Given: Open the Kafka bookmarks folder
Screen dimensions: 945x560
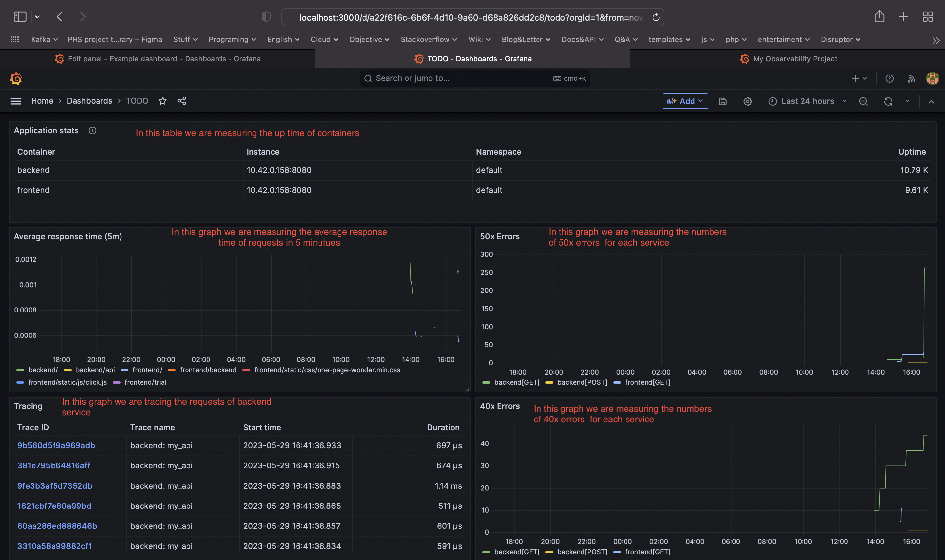Looking at the screenshot, I should [x=44, y=40].
